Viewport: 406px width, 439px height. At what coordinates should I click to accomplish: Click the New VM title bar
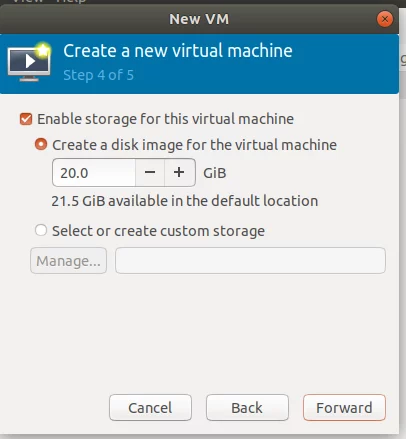pos(199,19)
